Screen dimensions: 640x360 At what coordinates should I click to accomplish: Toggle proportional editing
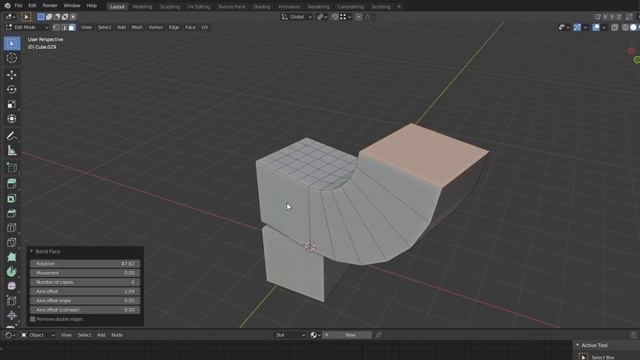tap(358, 17)
